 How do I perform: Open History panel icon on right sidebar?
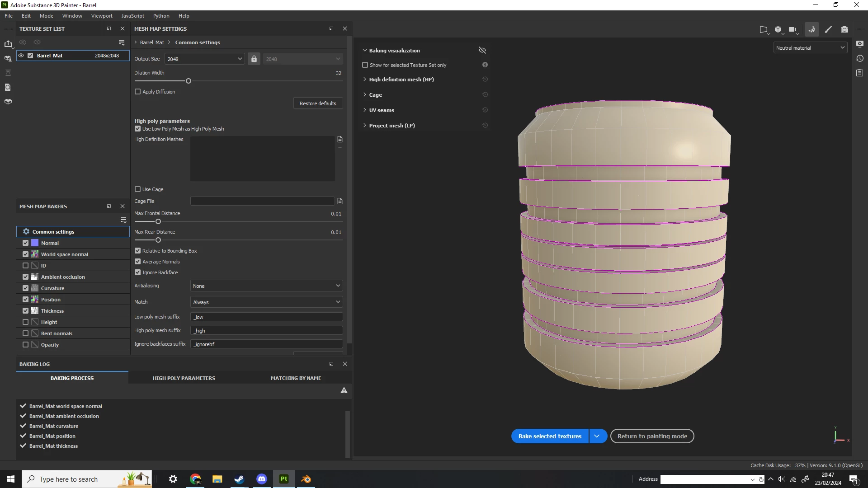(860, 58)
